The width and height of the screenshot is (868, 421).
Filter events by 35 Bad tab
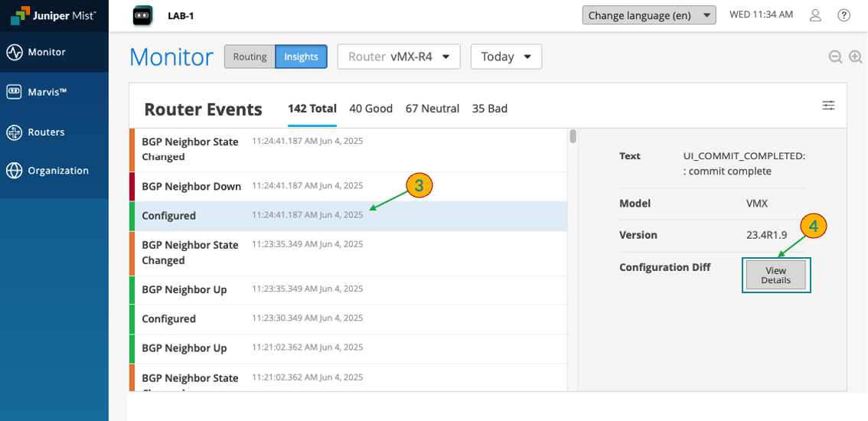(x=489, y=109)
